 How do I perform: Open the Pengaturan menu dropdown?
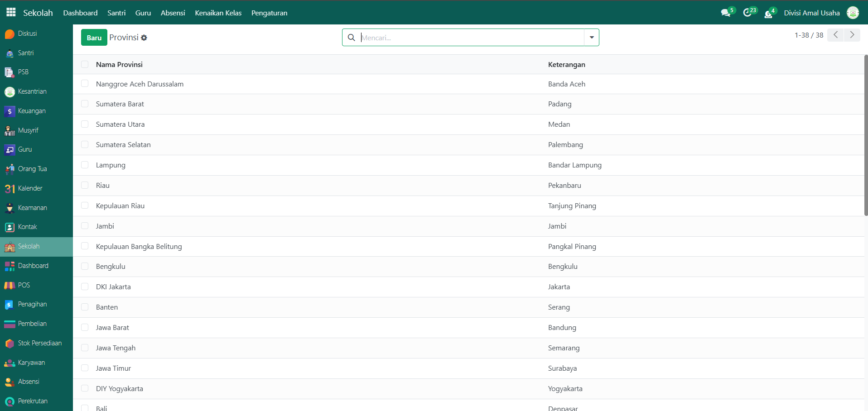(x=269, y=13)
